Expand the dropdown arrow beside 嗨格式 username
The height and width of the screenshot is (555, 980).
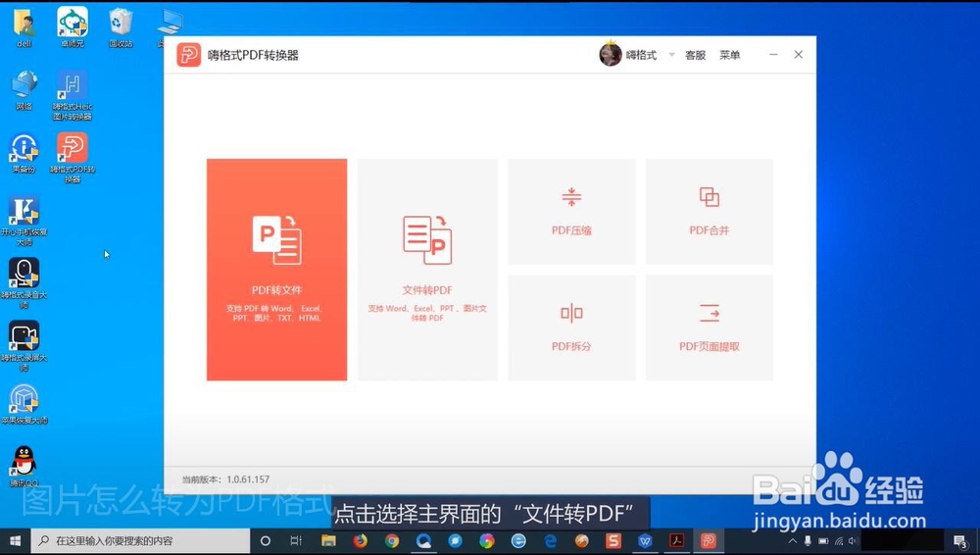pos(671,55)
